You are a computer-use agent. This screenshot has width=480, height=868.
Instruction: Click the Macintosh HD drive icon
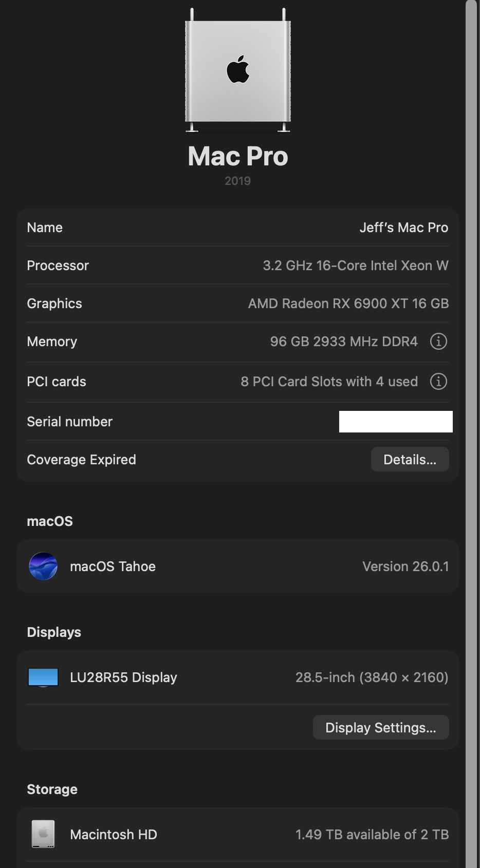(43, 834)
